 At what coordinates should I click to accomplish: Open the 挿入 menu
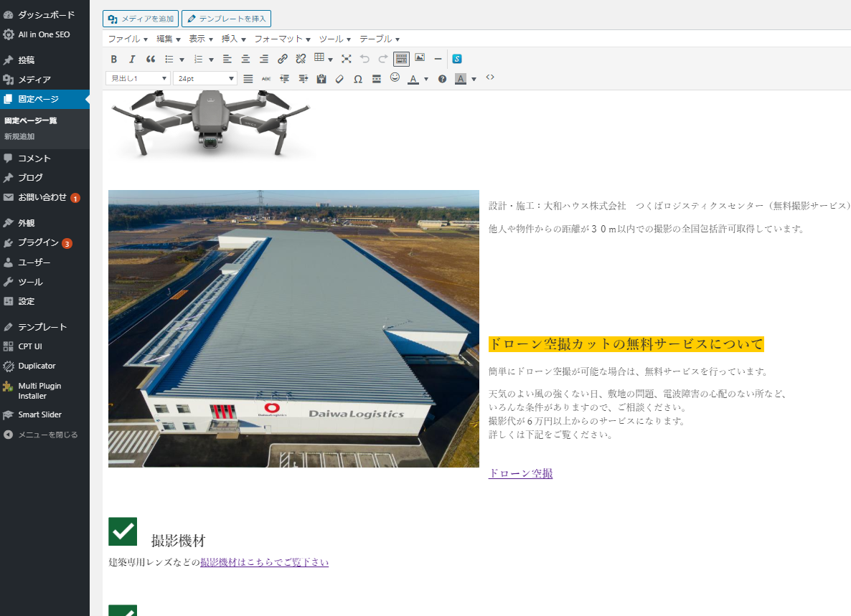(x=233, y=39)
